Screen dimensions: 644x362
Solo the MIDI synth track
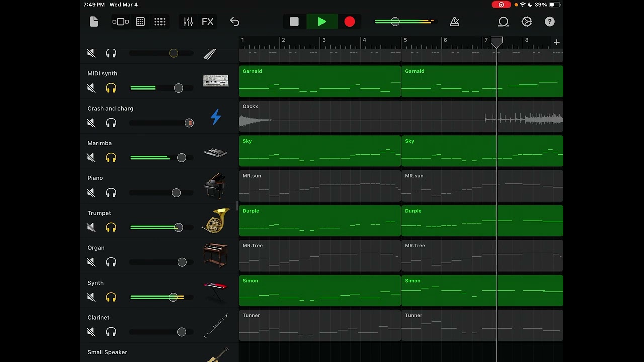pos(111,88)
